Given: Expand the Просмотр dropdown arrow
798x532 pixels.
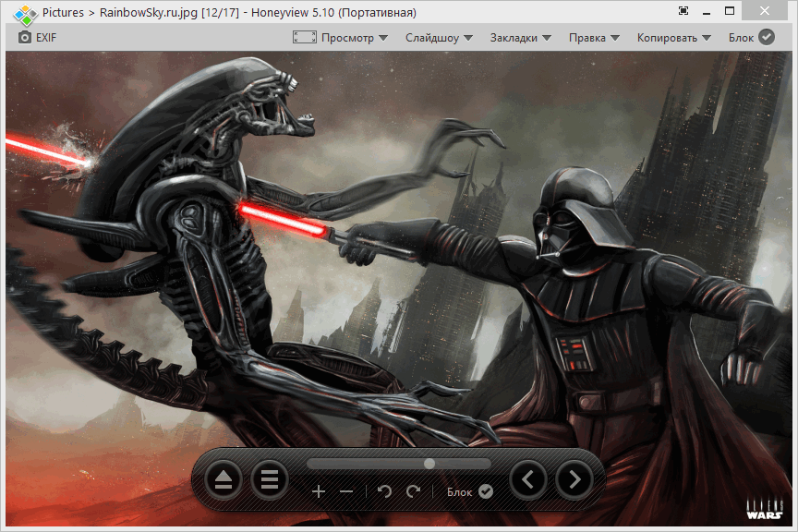Looking at the screenshot, I should tap(383, 38).
